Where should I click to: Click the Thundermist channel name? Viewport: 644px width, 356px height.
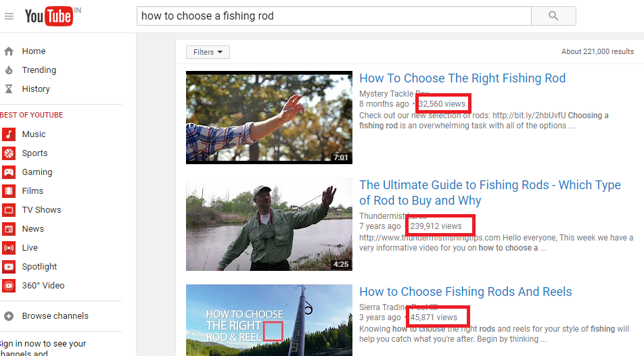392,215
